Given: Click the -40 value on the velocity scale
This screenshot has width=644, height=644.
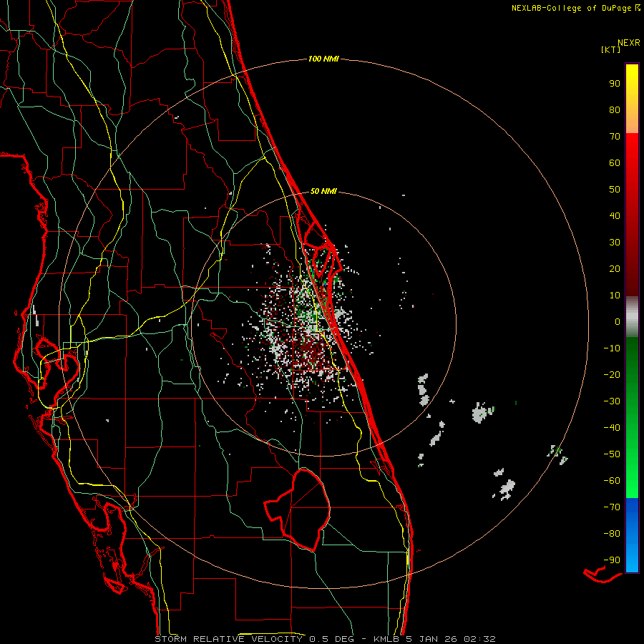Looking at the screenshot, I should click(612, 428).
